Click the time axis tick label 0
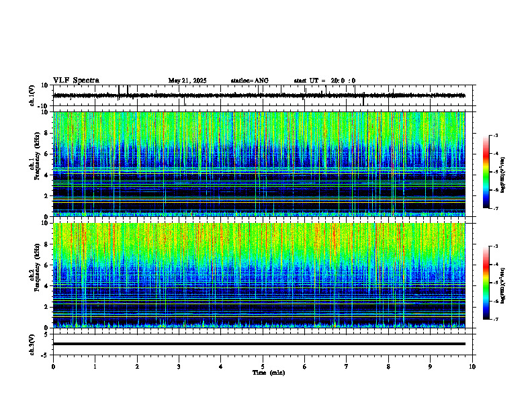Viewport: 532px width, 411px height. [x=53, y=367]
